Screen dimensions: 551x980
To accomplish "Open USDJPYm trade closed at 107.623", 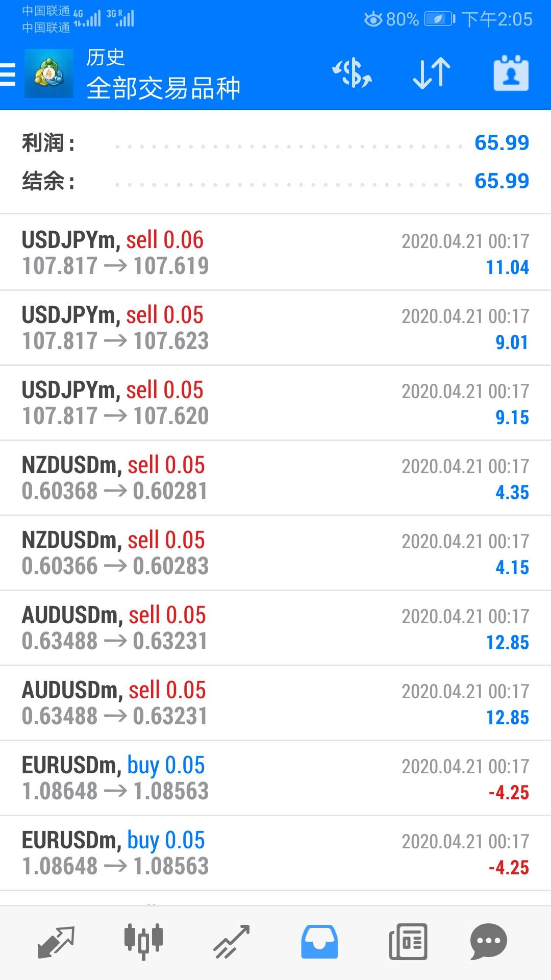I will pyautogui.click(x=275, y=328).
